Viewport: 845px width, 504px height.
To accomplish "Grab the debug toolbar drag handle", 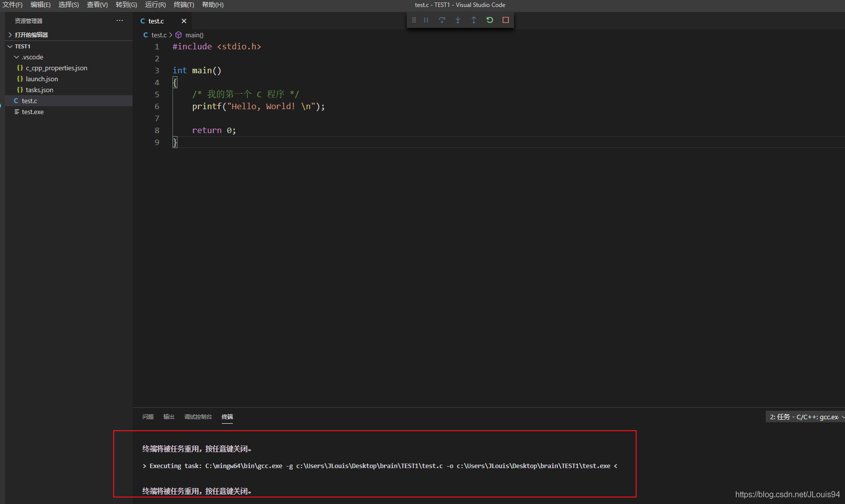I will click(414, 20).
